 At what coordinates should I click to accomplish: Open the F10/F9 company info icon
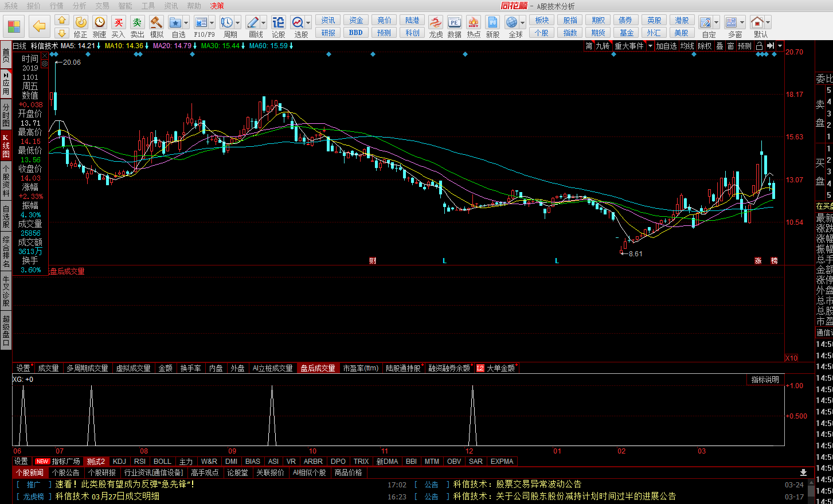click(201, 22)
